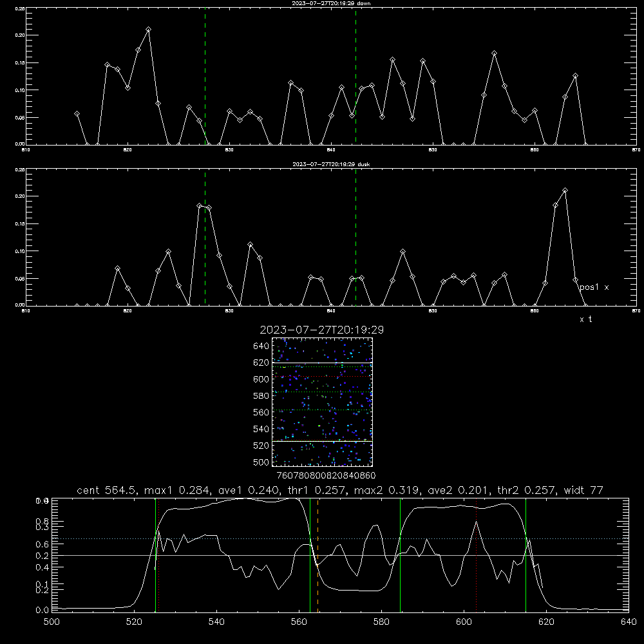
Task: Click the dotted horizontal threshold line in bottom plot
Action: (x=340, y=538)
